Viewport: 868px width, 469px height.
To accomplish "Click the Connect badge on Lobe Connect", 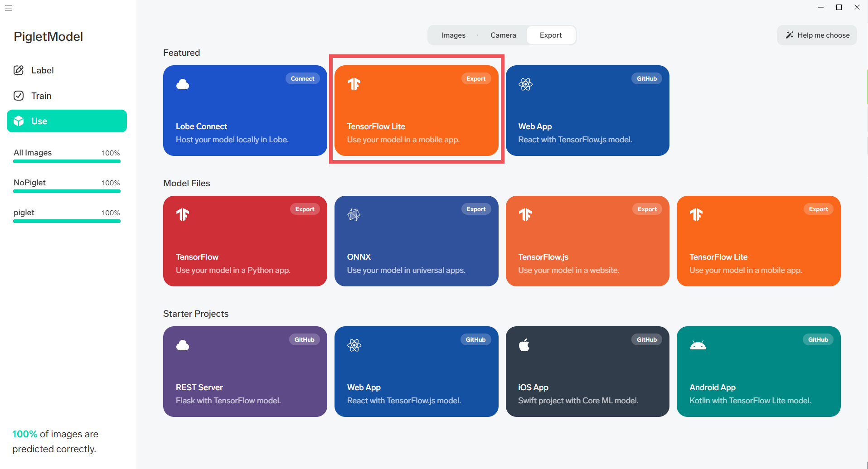I will pyautogui.click(x=302, y=78).
